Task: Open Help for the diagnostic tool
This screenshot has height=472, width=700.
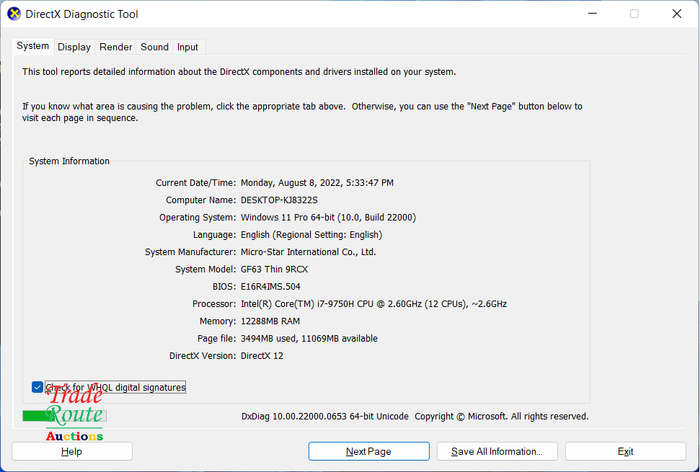Action: pyautogui.click(x=72, y=451)
